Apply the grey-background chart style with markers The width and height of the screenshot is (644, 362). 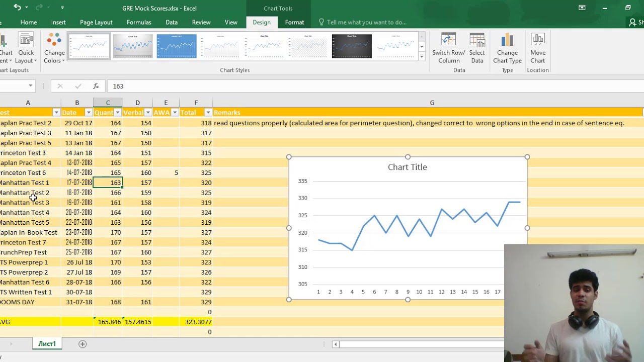pyautogui.click(x=133, y=46)
